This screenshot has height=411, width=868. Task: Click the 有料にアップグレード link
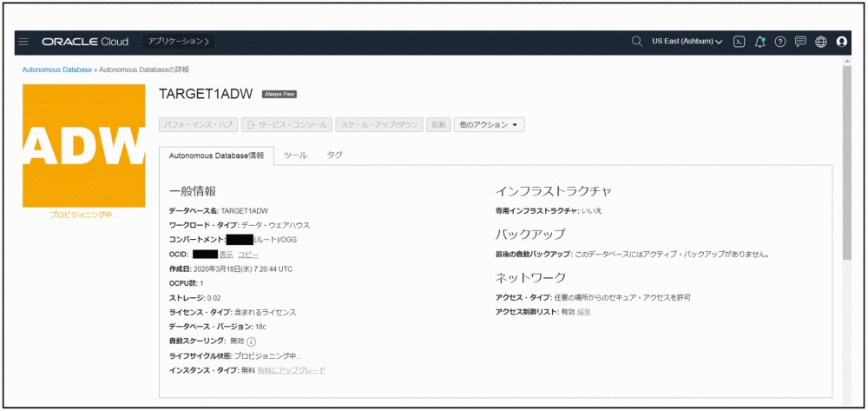(x=292, y=370)
